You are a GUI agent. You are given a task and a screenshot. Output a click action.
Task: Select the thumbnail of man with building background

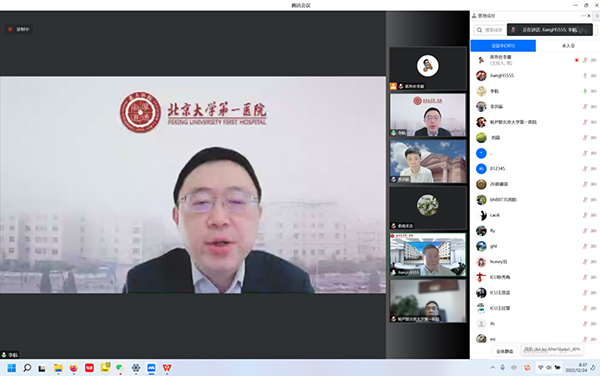(x=428, y=161)
